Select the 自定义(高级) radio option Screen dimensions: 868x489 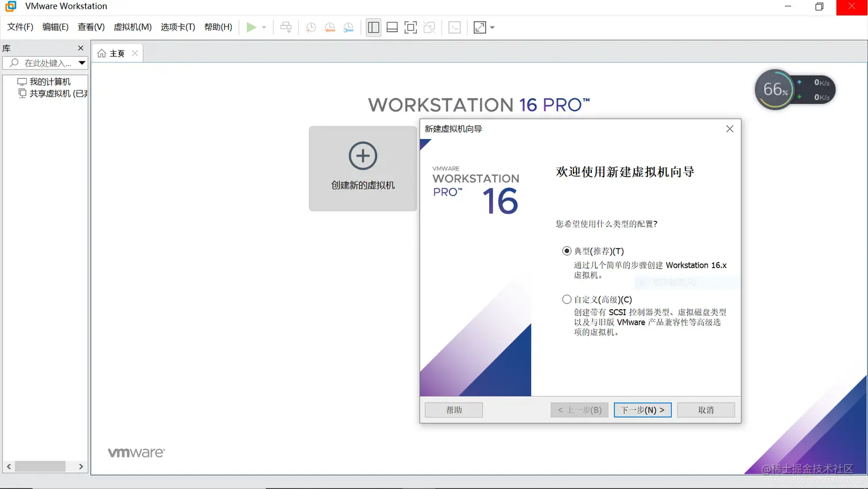[x=567, y=299]
